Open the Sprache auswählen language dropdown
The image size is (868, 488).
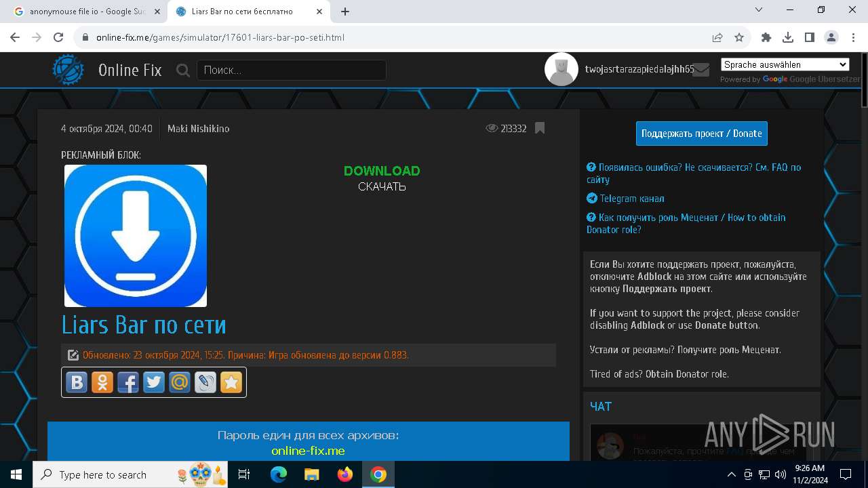785,64
